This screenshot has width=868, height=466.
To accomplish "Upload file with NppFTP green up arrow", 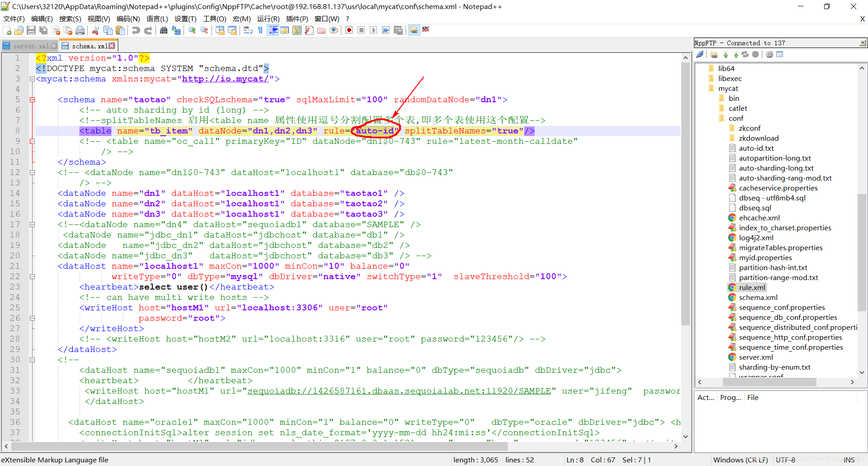I will tap(736, 55).
